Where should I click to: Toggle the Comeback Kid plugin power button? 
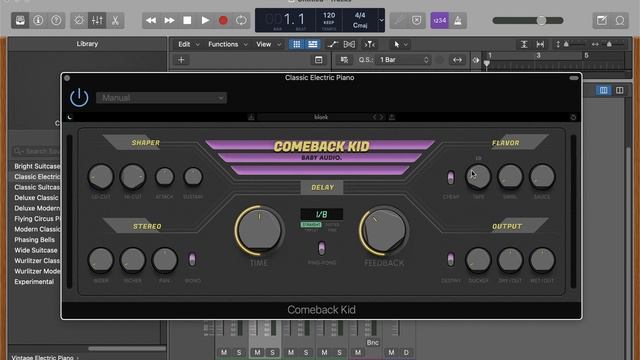pyautogui.click(x=79, y=98)
